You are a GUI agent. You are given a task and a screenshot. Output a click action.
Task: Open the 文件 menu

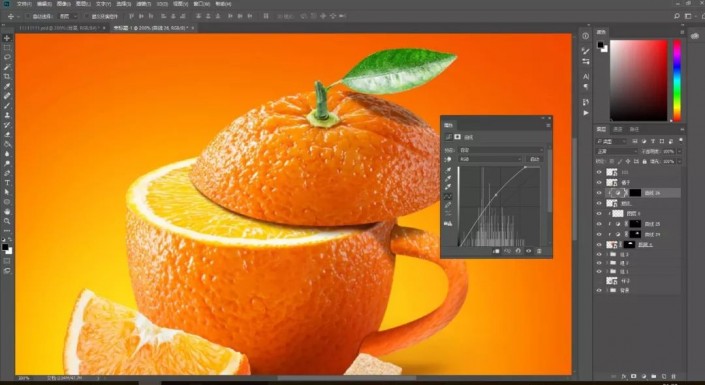coord(24,4)
